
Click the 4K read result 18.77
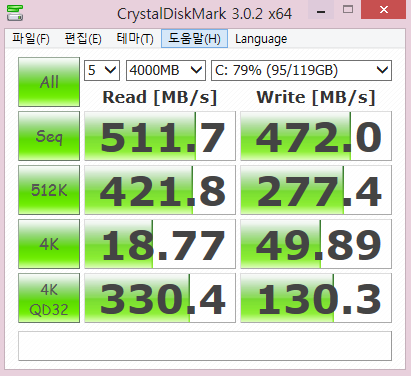click(160, 244)
